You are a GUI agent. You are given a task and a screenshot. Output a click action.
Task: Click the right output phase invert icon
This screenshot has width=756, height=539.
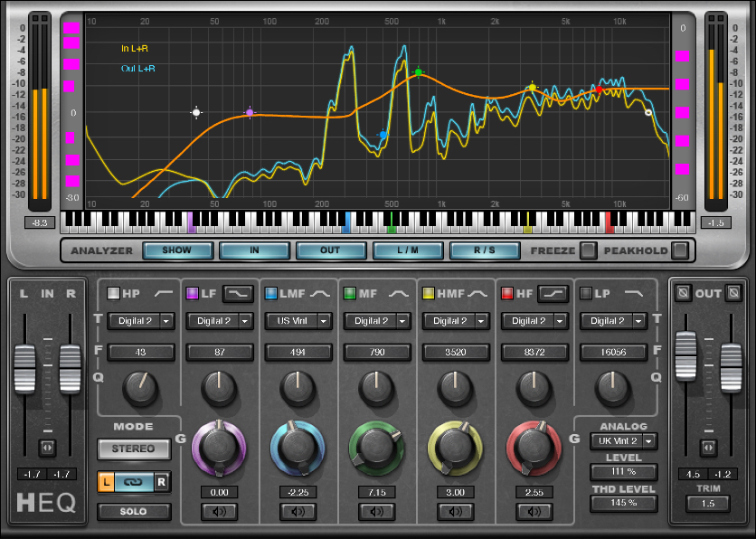point(733,293)
